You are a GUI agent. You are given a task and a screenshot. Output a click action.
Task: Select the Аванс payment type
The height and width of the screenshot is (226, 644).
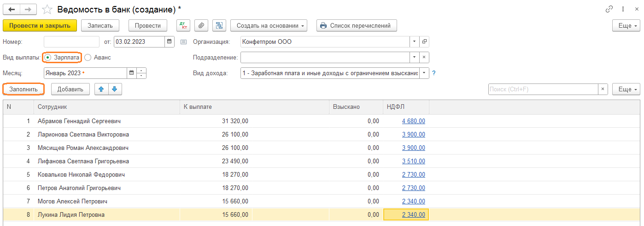(x=88, y=58)
